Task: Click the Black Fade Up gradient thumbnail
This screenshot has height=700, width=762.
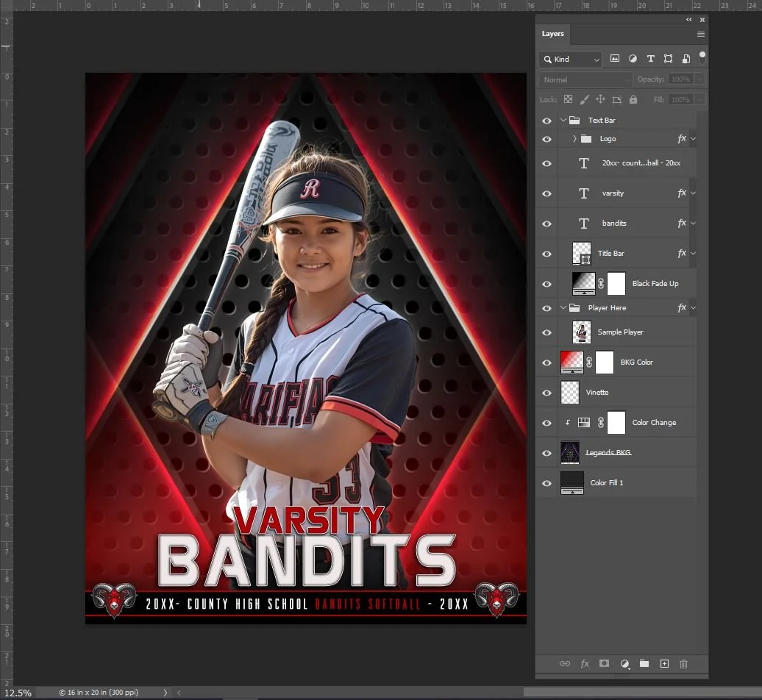Action: click(x=584, y=284)
